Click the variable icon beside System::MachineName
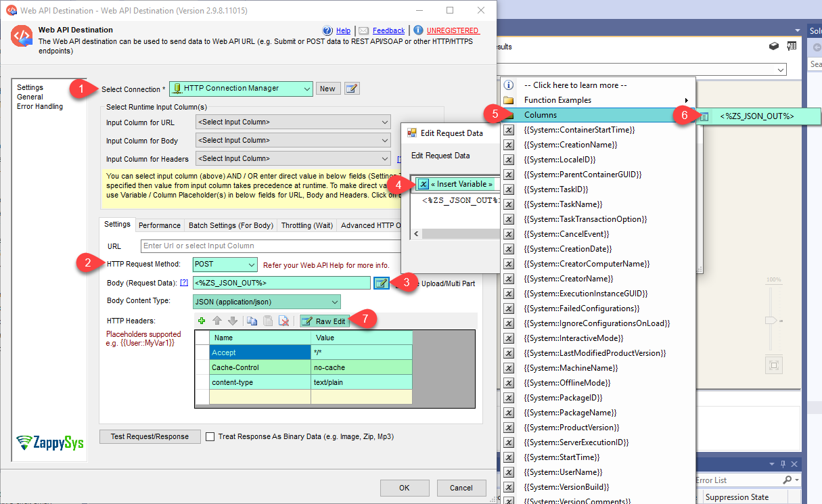This screenshot has width=822, height=504. [x=509, y=368]
